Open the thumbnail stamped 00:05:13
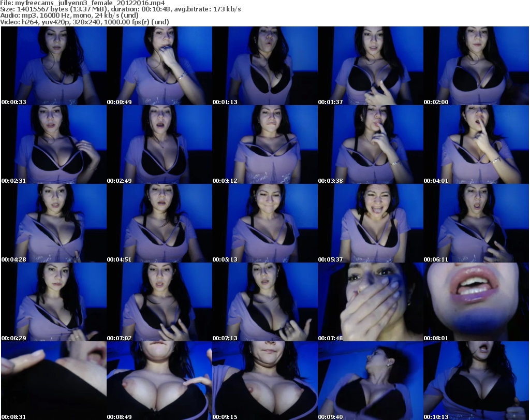530x420 pixels. pos(265,223)
